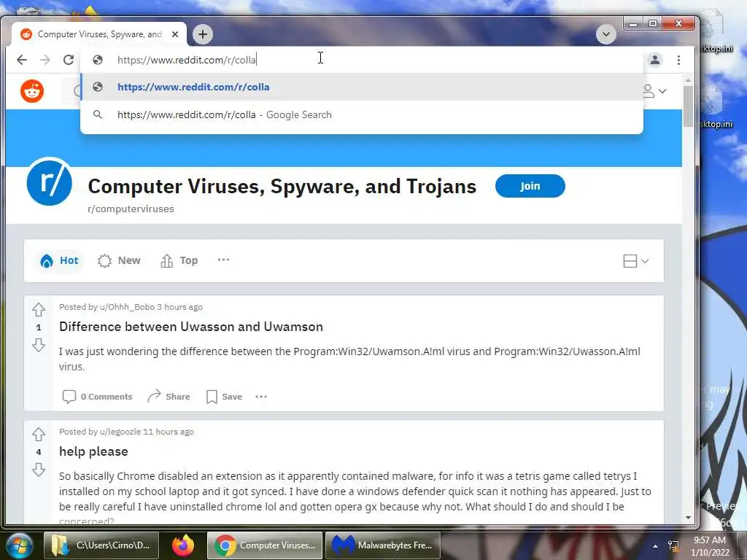
Task: Join the computerviruses subreddit
Action: pos(530,186)
